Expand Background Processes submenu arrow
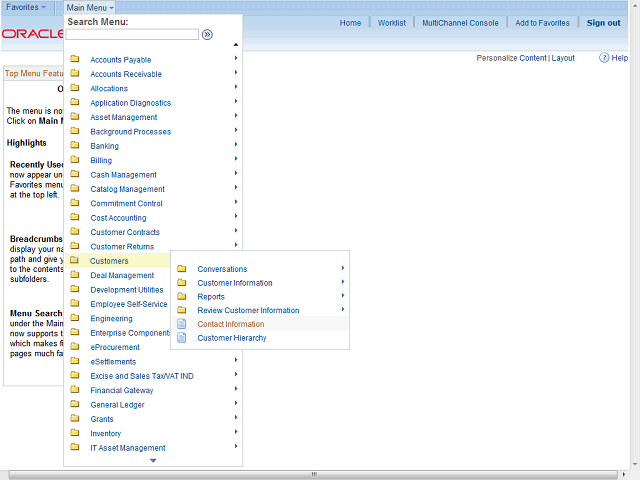This screenshot has width=640, height=480. tap(236, 130)
